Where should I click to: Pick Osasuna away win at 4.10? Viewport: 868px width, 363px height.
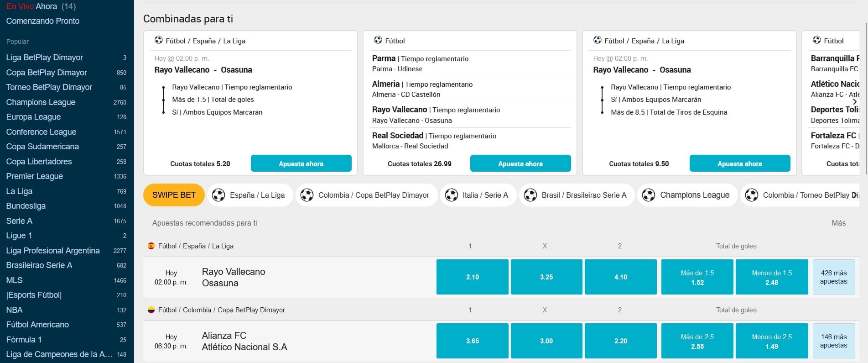tap(621, 277)
